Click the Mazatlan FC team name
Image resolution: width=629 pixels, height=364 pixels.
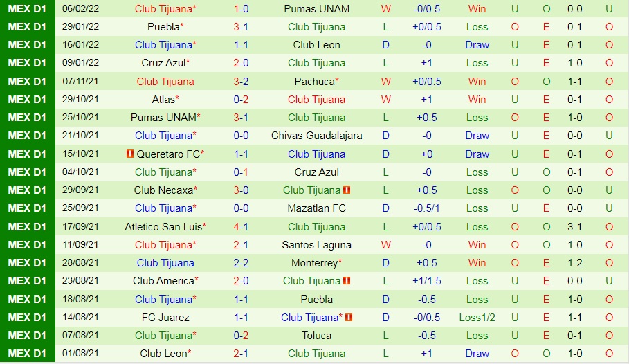(x=316, y=208)
